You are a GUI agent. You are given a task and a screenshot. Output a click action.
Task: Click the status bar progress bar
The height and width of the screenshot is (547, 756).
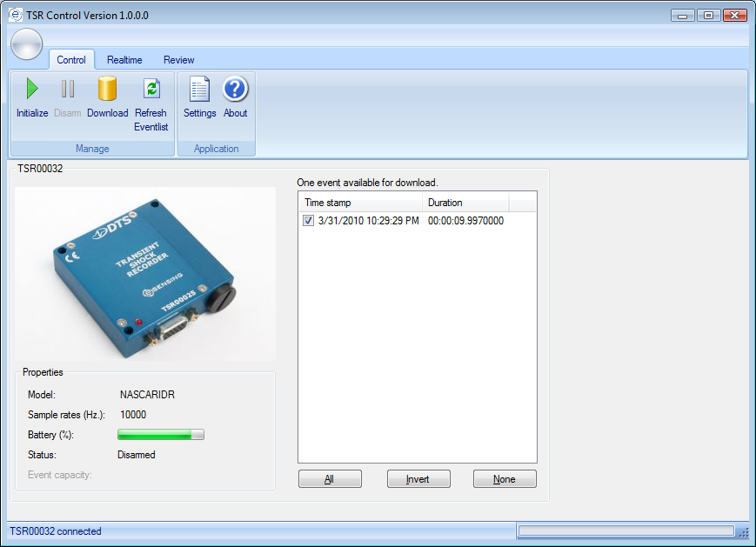(626, 531)
